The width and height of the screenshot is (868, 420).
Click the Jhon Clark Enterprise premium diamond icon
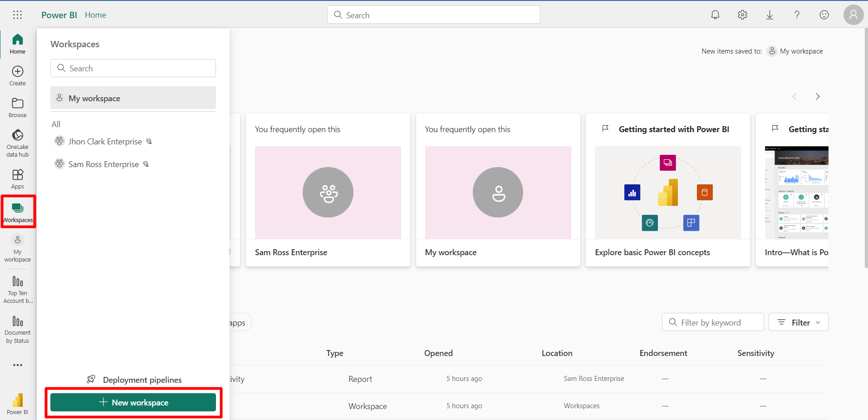(x=149, y=141)
